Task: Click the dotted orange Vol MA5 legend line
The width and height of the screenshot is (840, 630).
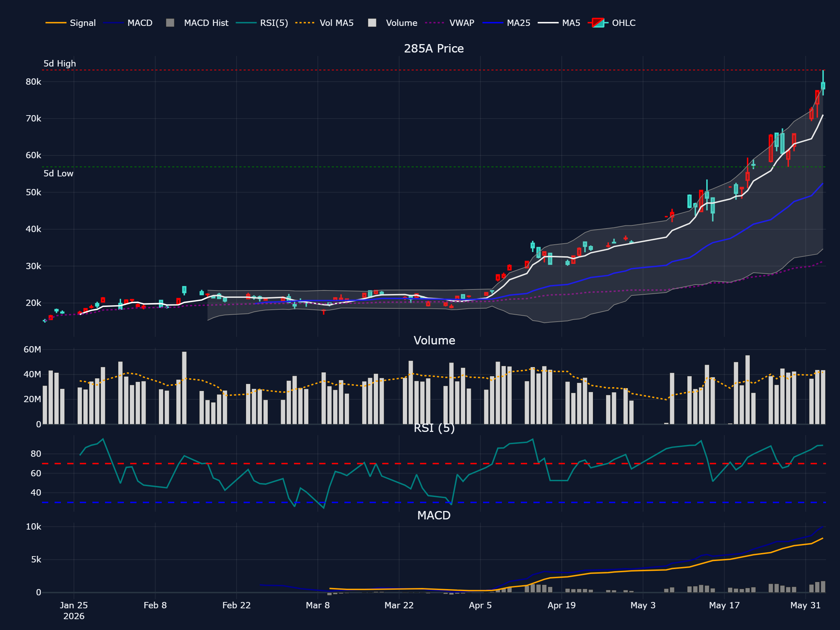Action: [x=305, y=23]
